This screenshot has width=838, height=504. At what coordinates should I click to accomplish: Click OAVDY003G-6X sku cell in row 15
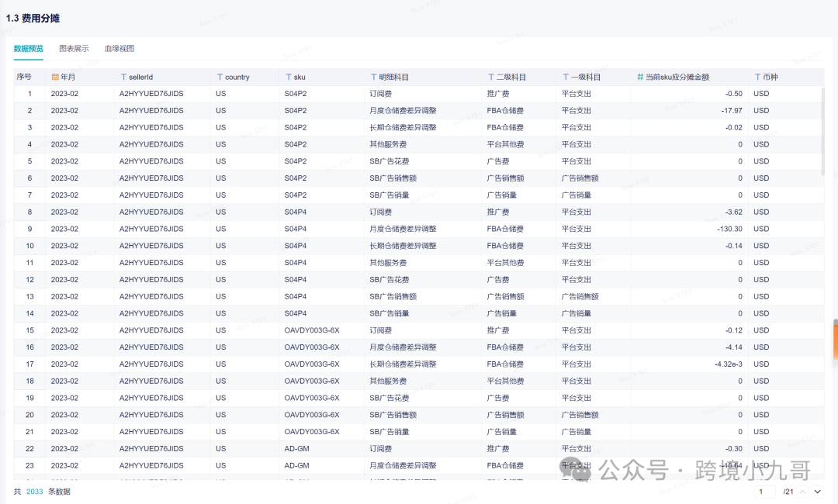click(x=312, y=330)
